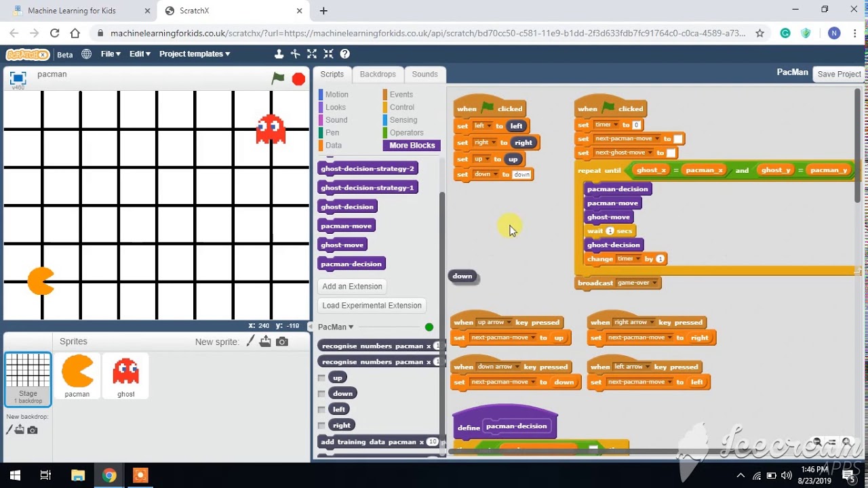Image resolution: width=868 pixels, height=488 pixels.
Task: Click Load Experimental Extension button
Action: point(372,306)
